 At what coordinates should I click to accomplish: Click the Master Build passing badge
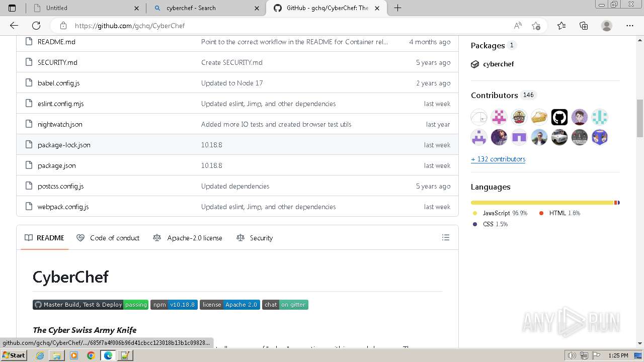(x=91, y=305)
